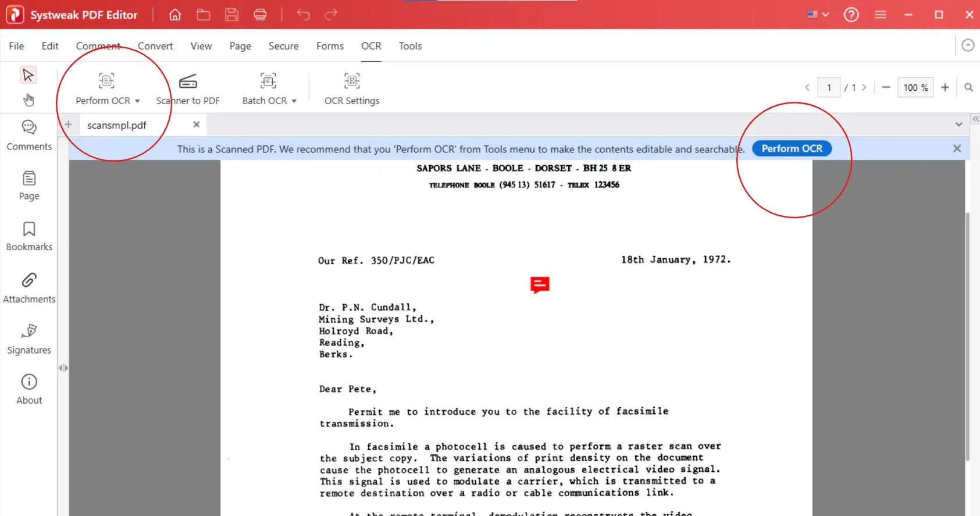Open the Convert menu
Image resolution: width=980 pixels, height=516 pixels.
155,46
